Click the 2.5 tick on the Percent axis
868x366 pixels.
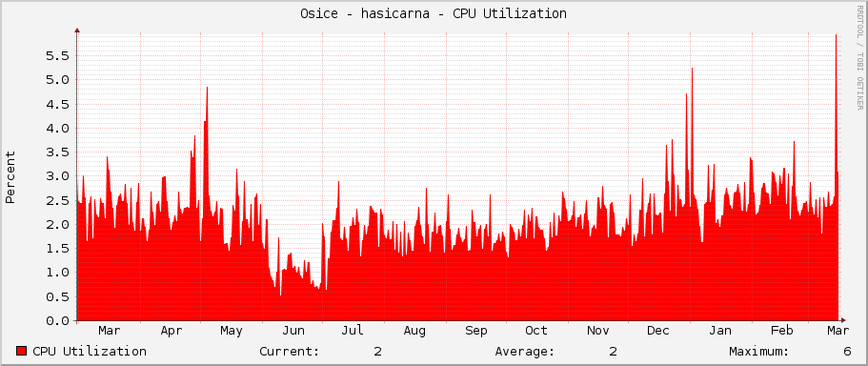(57, 200)
